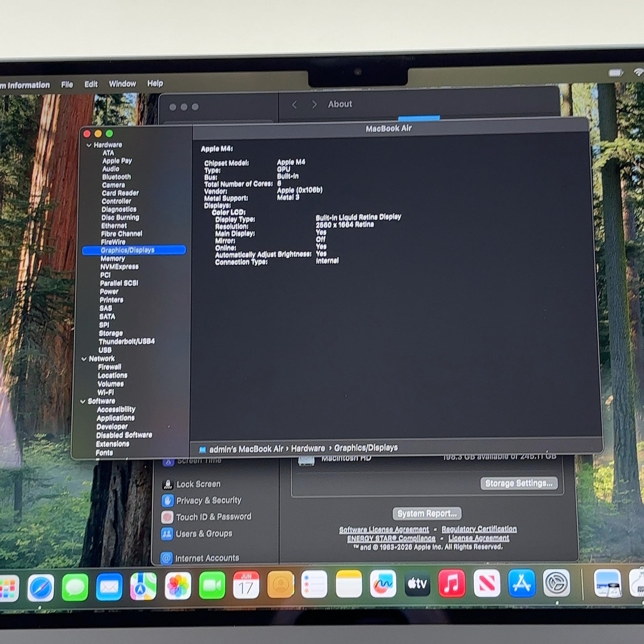Launch Freeform from the Dock
This screenshot has height=644, width=644.
pyautogui.click(x=383, y=583)
